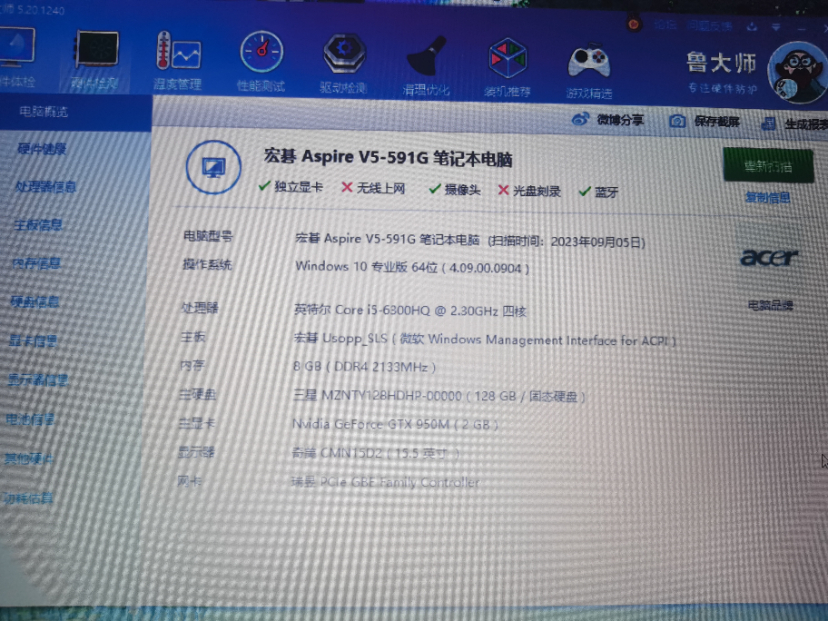This screenshot has height=621, width=828.
Task: Click the 瑞昱 PCIe GBE Family Controller text
Action: (385, 482)
